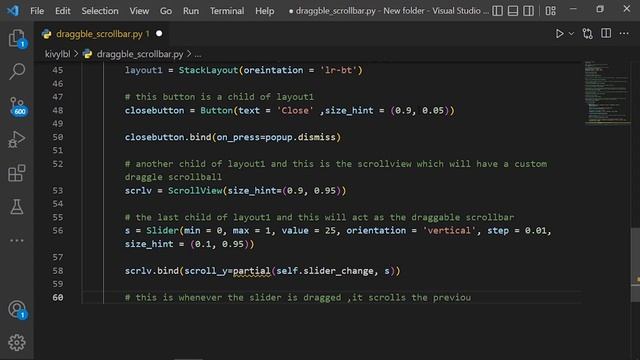Click self.slider_change on line 58
Screen dimensions: 640x360
tap(325, 271)
